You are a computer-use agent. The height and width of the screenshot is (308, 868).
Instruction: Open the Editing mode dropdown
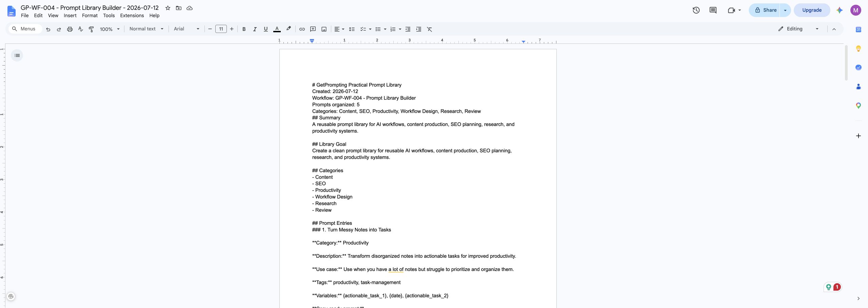tap(798, 29)
